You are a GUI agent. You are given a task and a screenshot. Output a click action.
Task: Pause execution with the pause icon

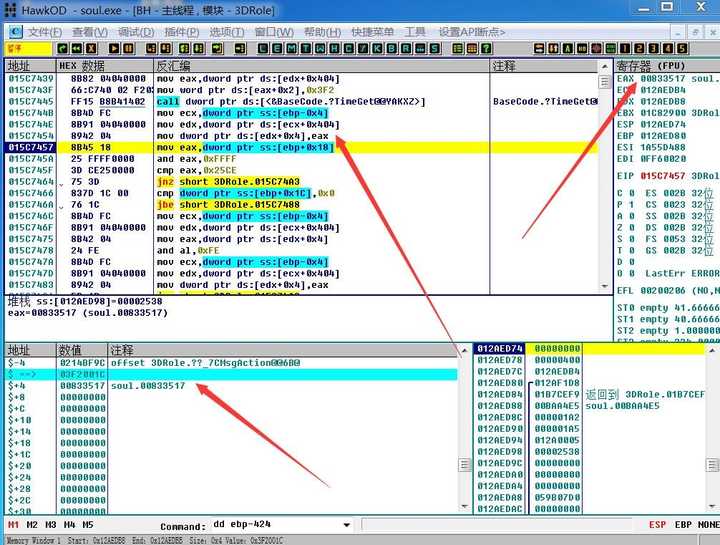click(x=129, y=49)
